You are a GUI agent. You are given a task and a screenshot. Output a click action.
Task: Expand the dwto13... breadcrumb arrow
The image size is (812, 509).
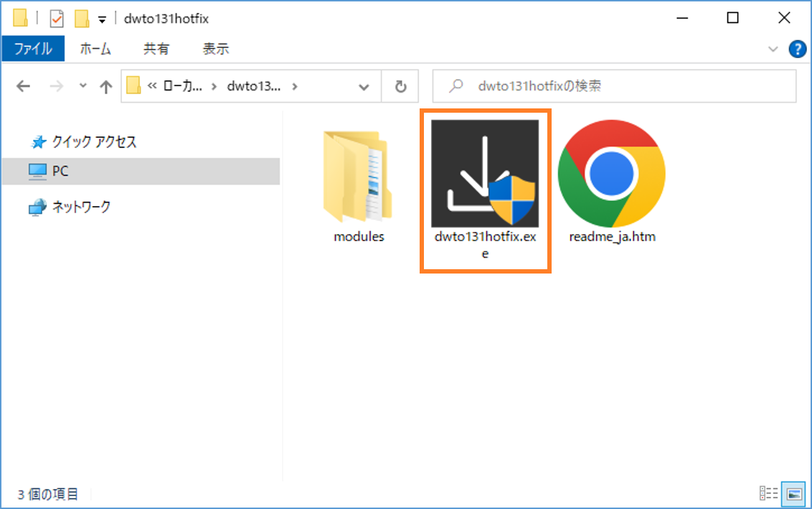(x=295, y=87)
